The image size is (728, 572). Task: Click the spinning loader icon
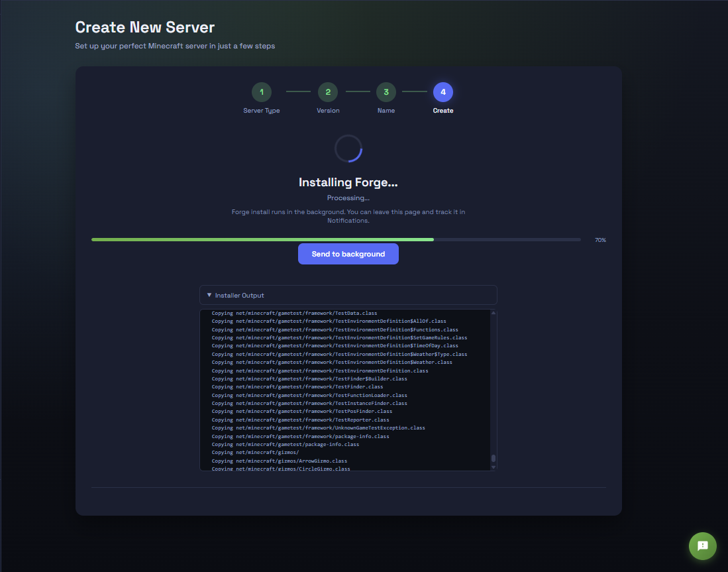coord(348,148)
